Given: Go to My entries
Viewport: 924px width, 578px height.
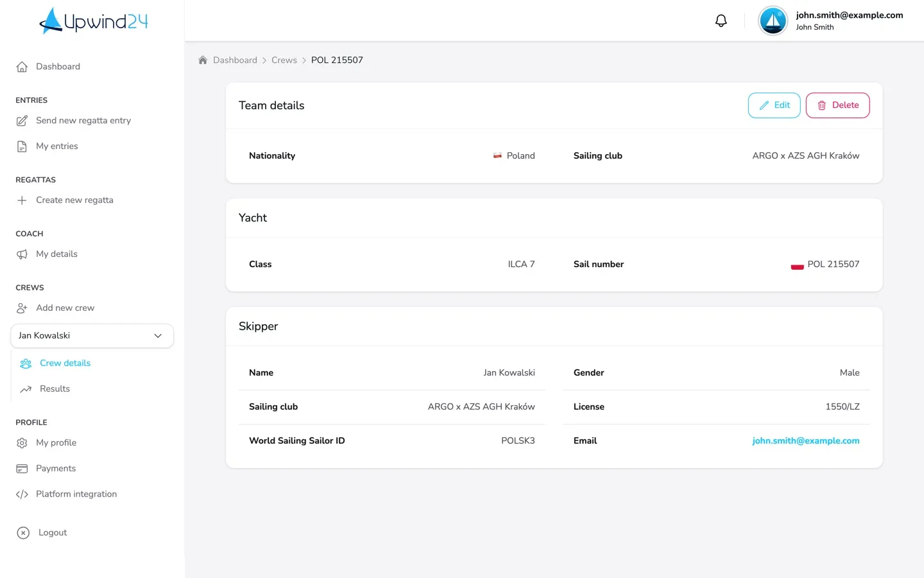Looking at the screenshot, I should [57, 146].
